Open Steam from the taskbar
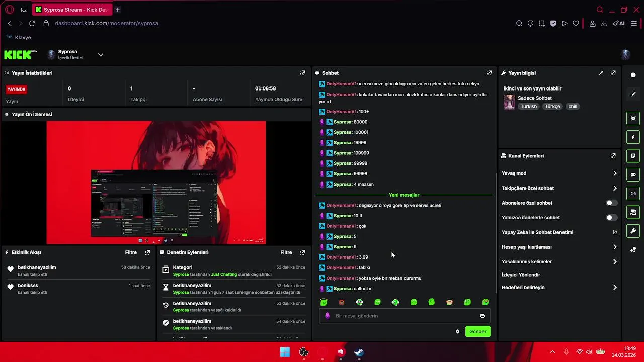This screenshot has width=644, height=362. [359, 352]
